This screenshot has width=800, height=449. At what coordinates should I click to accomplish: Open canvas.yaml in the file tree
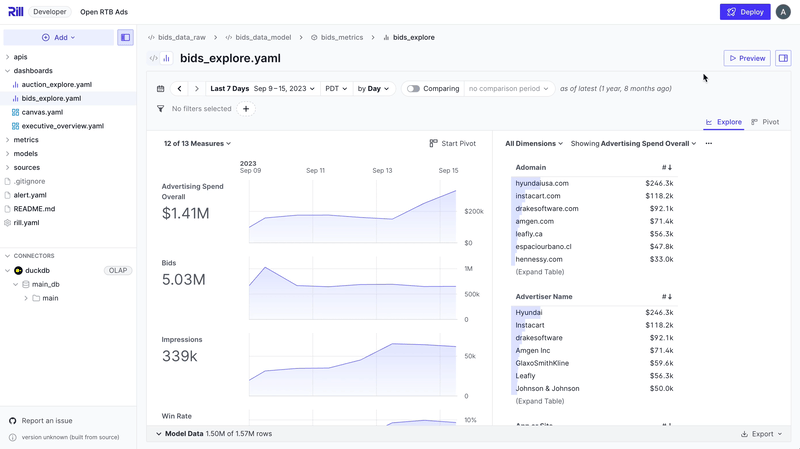coord(41,112)
